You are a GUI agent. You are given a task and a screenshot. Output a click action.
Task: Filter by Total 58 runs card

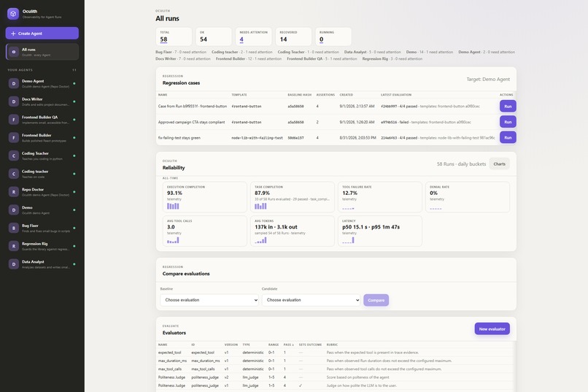[x=174, y=36]
